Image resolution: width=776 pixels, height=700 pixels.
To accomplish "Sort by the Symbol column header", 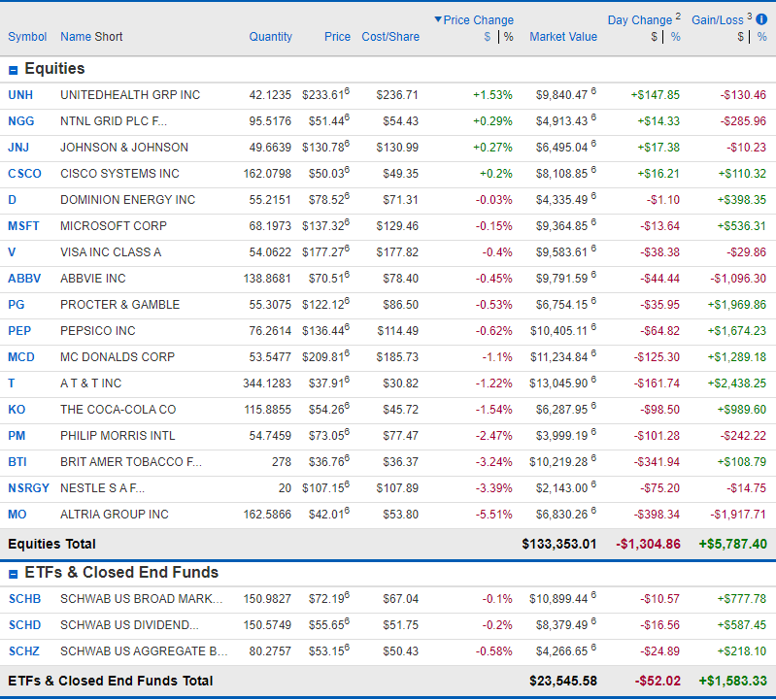I will (x=27, y=37).
